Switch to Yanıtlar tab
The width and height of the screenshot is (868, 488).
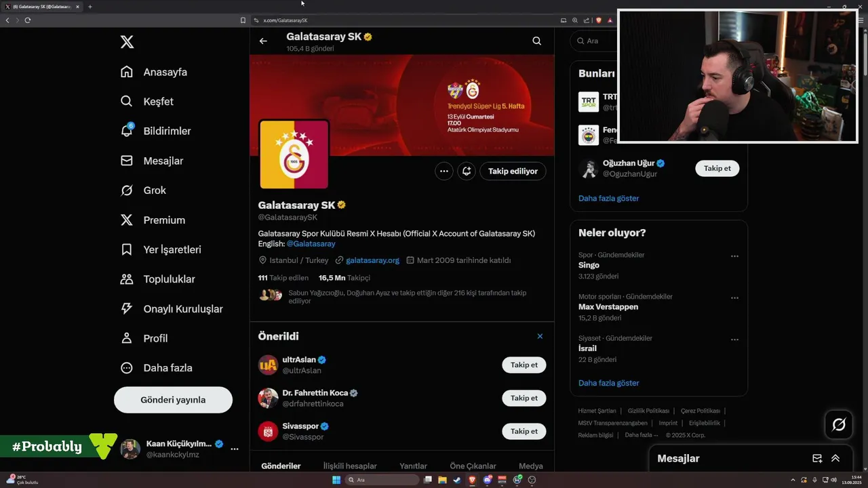tap(413, 466)
